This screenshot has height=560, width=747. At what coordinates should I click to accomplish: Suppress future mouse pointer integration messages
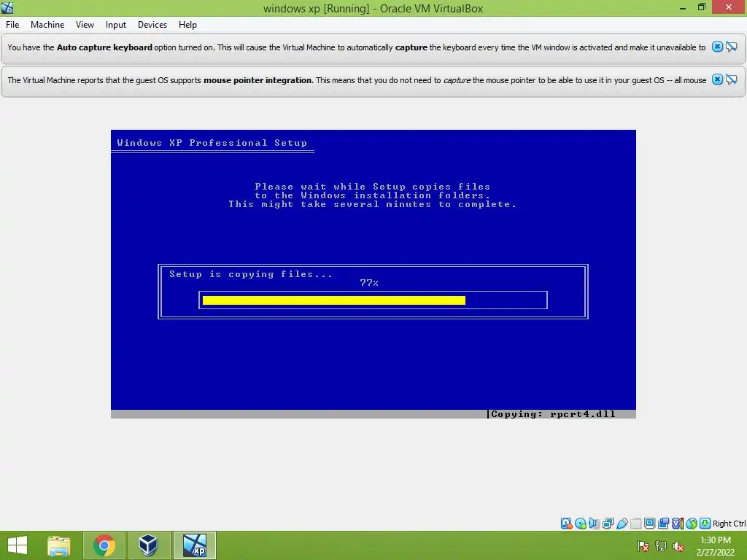pyautogui.click(x=731, y=79)
